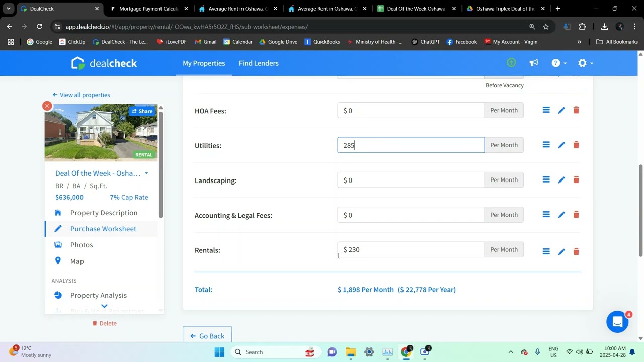Screen dimensions: 644x362
Task: Toggle Landscaping Per Month period
Action: 504,179
